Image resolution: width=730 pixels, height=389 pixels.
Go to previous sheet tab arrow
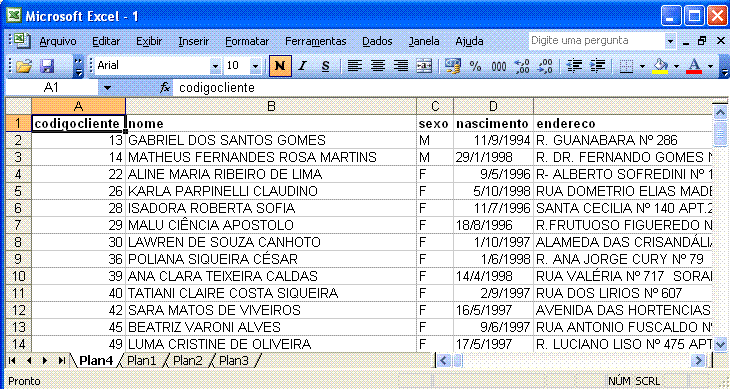click(x=29, y=360)
